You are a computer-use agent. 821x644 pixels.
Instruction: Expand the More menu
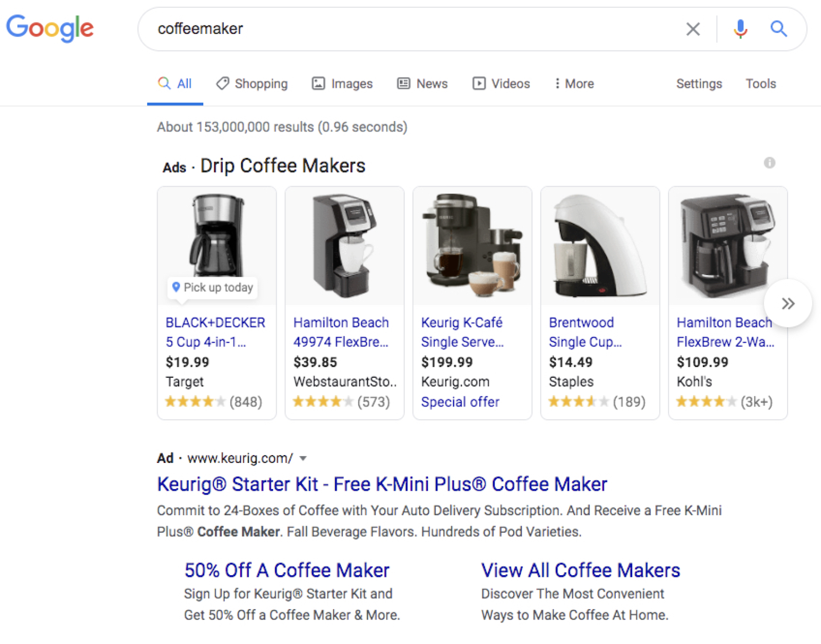(574, 84)
